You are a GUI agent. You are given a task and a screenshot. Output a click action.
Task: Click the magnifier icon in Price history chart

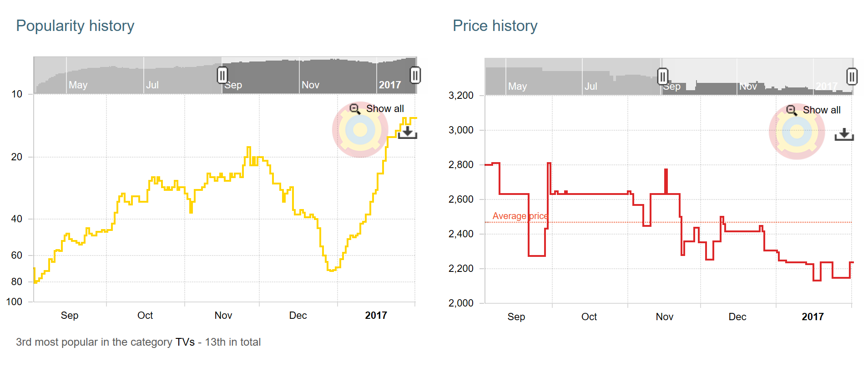tap(792, 110)
